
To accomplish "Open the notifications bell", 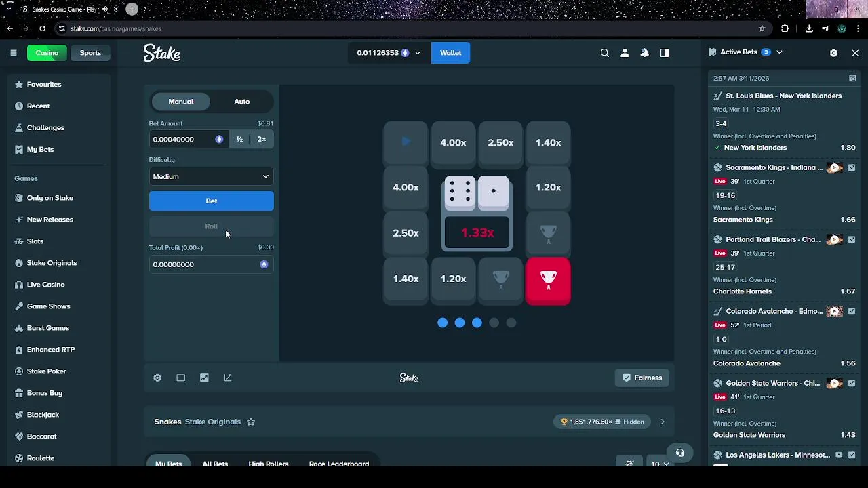I will tap(645, 53).
